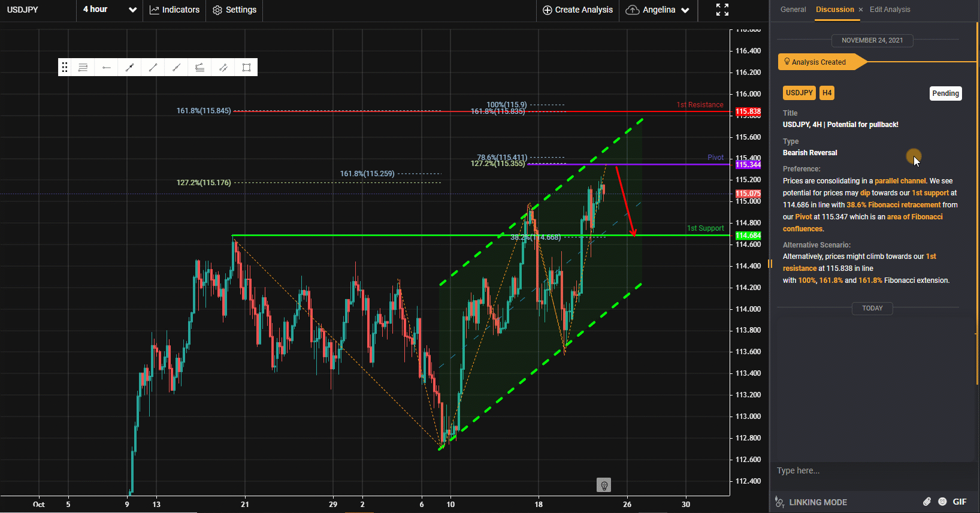Click the 'Pivot' line label

[x=715, y=158]
